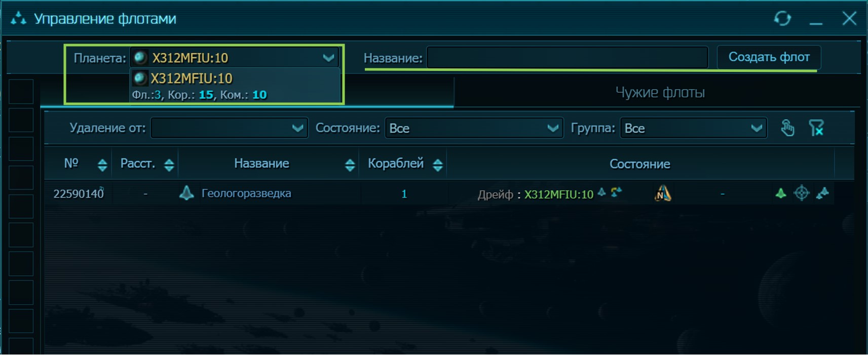868x355 pixels.
Task: Click the ship icon next to Геологоразведка
Action: [x=186, y=193]
